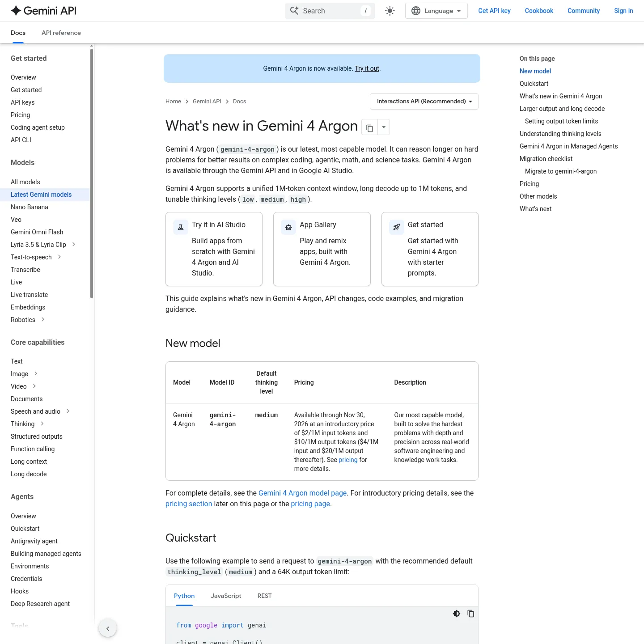Open dropdown arrow beside copy page icon
This screenshot has width=644, height=644.
click(384, 127)
